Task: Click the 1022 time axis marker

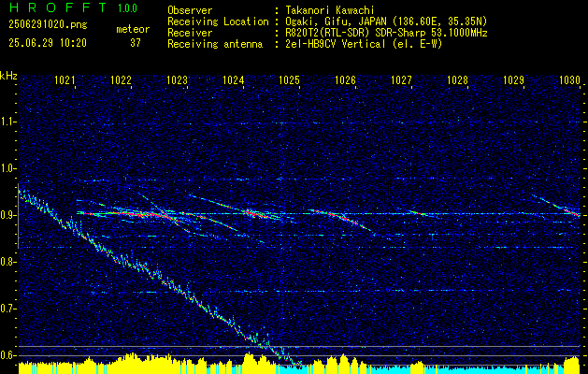Action: click(122, 80)
